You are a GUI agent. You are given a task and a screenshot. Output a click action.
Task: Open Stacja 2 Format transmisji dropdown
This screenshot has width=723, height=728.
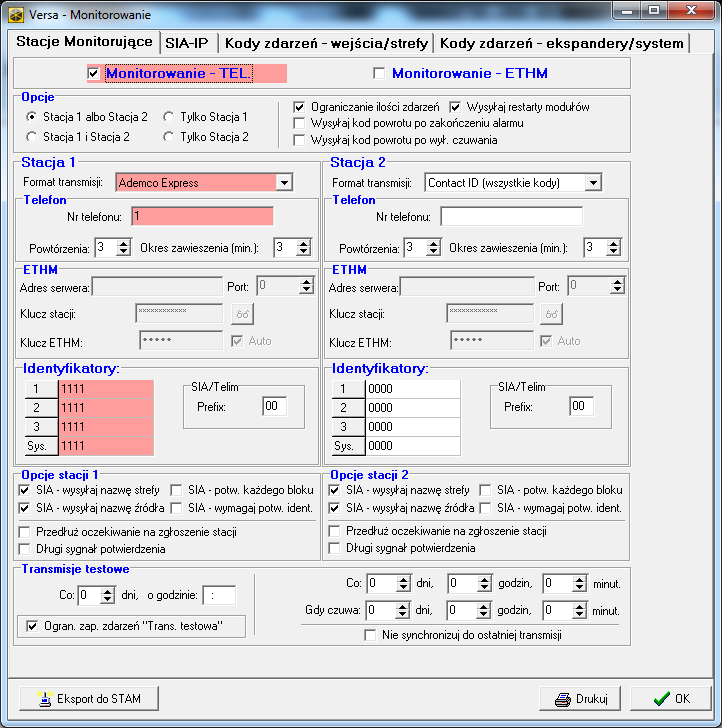pyautogui.click(x=593, y=183)
